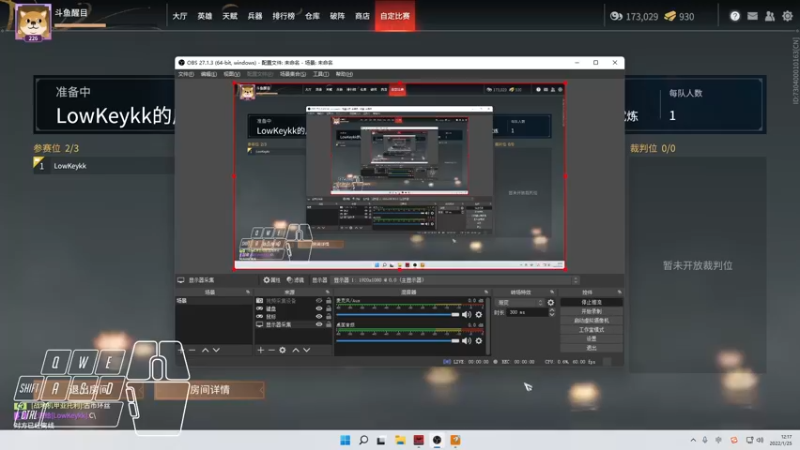Open the game friends icon
This screenshot has height=450, width=800.
point(770,16)
